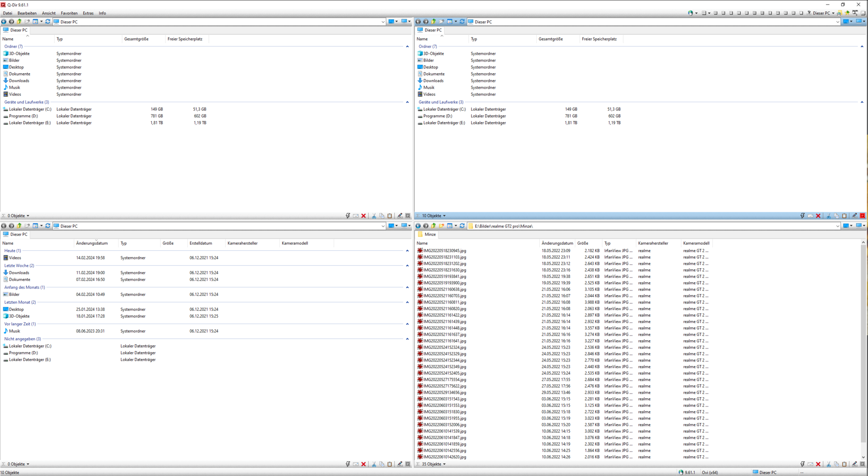Click the scissors cut icon in the bottom-right pane
Viewport: 868px width, 476px height.
(828, 464)
